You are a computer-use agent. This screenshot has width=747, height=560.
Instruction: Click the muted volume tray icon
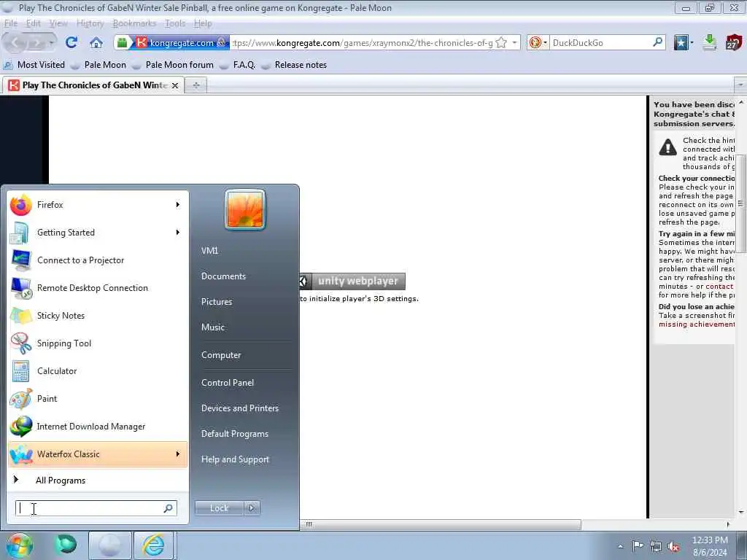[673, 547]
